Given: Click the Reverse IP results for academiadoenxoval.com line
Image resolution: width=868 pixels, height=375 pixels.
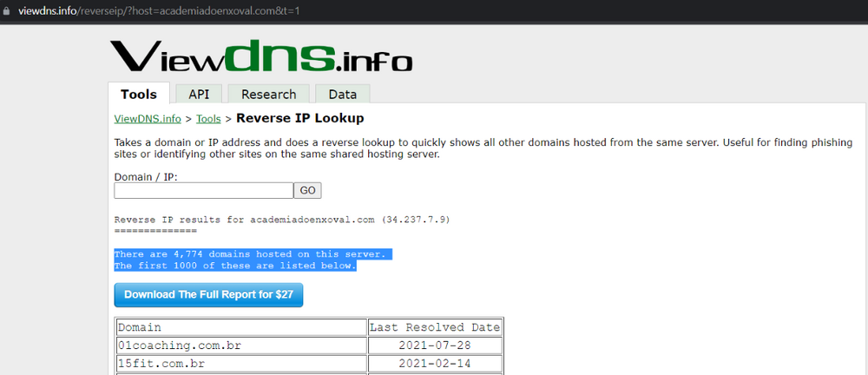Looking at the screenshot, I should pyautogui.click(x=282, y=220).
